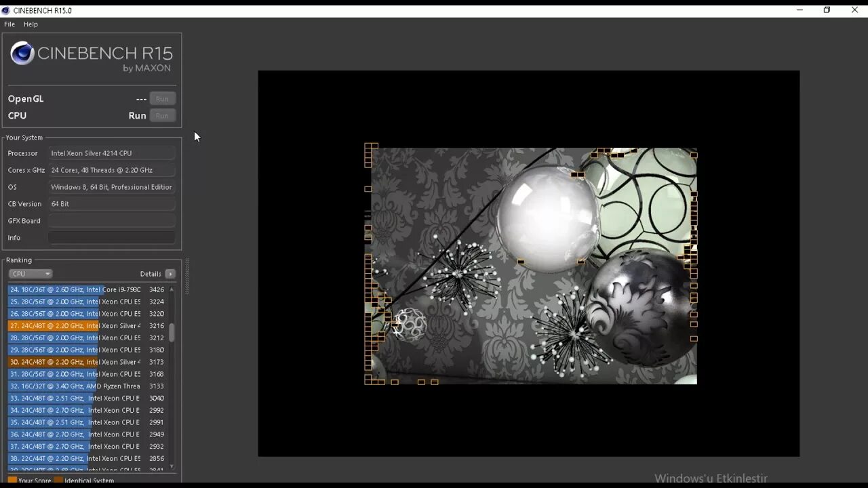Screen dimensions: 868x488
Task: Click the ranking list scroll down arrow
Action: tap(172, 466)
